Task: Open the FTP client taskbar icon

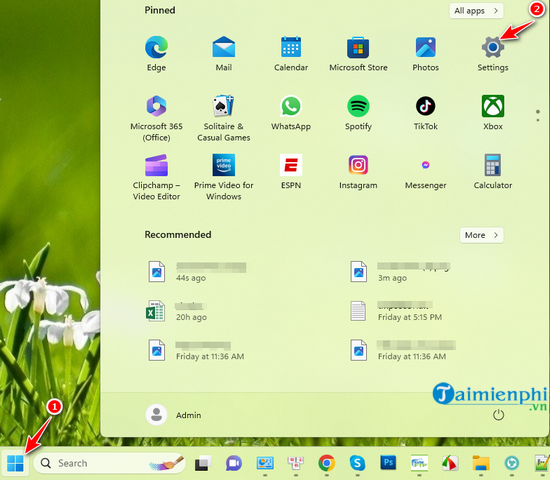Action: [x=419, y=463]
